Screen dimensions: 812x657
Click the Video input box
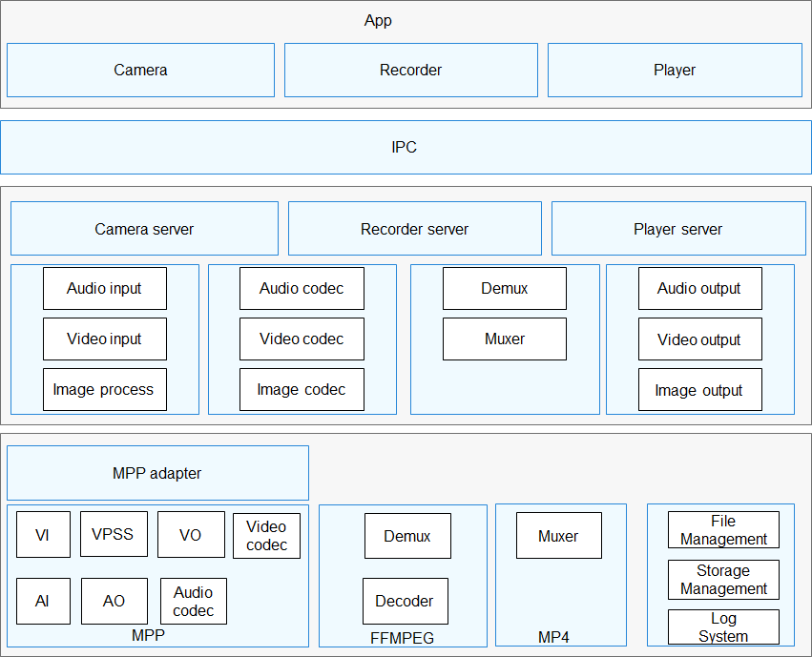coord(105,339)
